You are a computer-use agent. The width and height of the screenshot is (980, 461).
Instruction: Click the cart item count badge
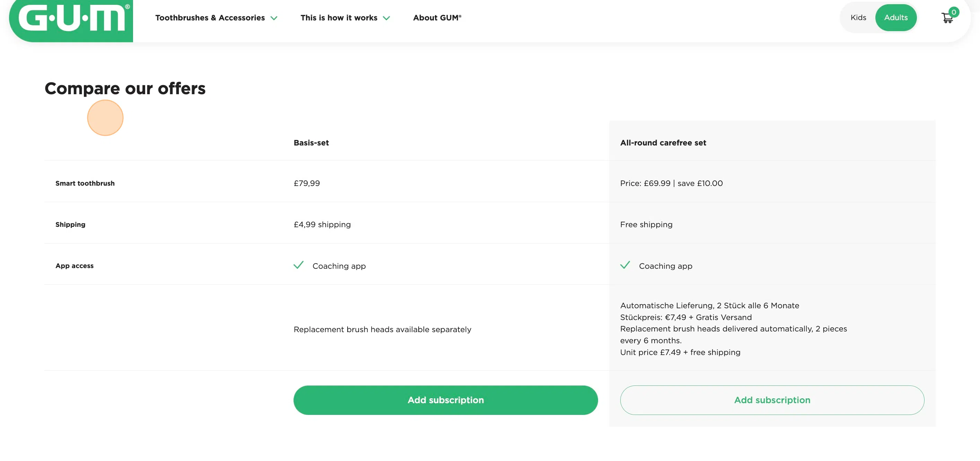954,12
